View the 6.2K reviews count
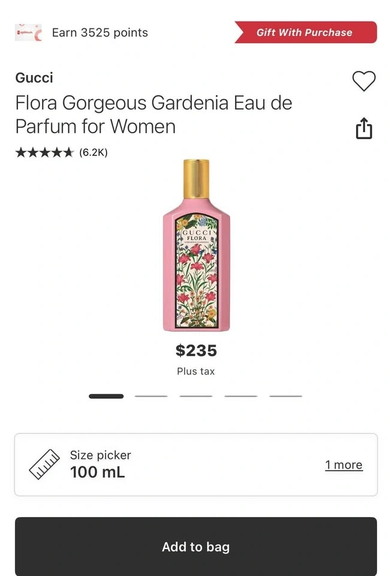Viewport: 392px width, 576px height. [94, 152]
